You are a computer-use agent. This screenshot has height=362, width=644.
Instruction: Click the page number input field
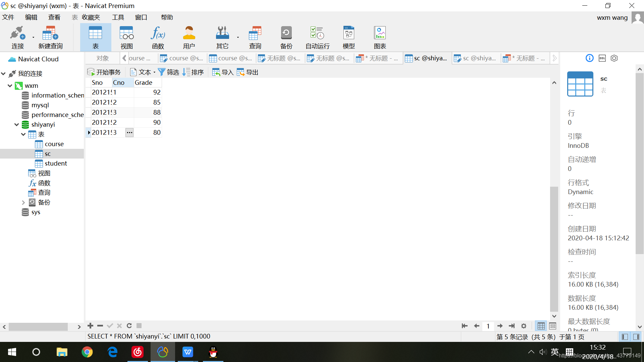point(488,326)
